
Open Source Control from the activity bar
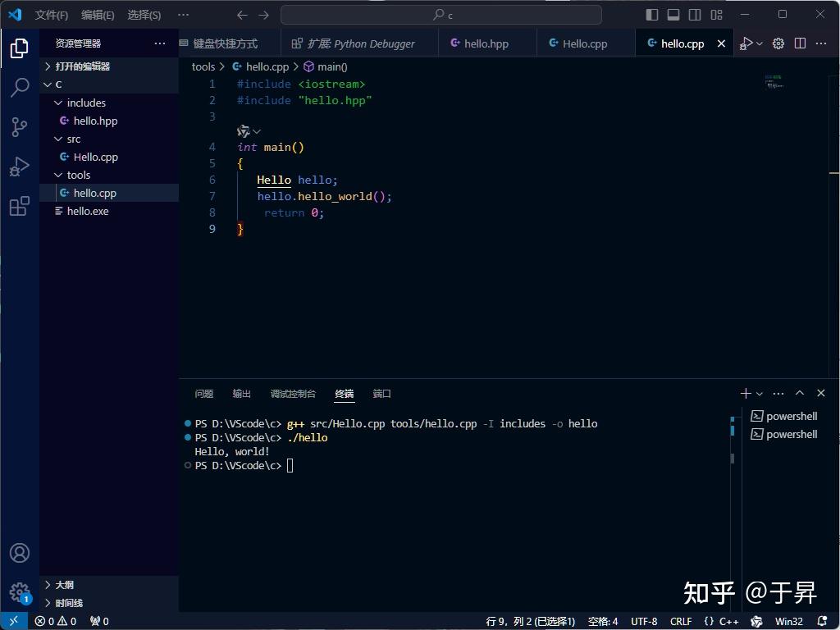pyautogui.click(x=19, y=126)
